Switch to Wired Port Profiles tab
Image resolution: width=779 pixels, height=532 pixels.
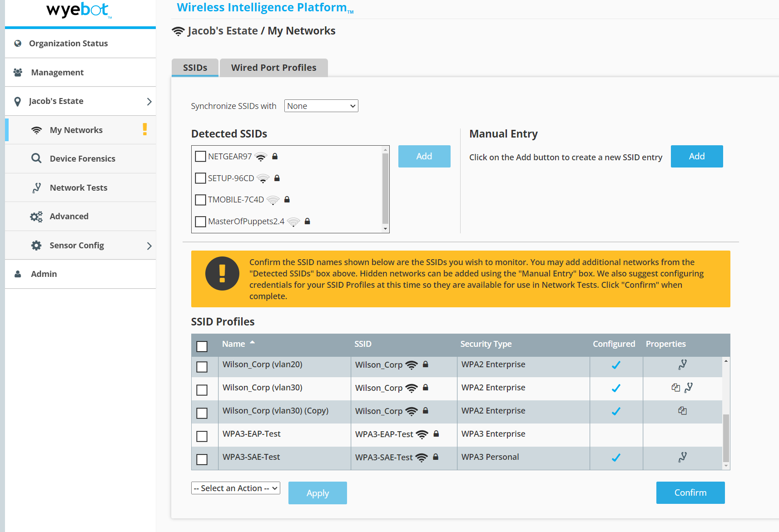coord(273,68)
